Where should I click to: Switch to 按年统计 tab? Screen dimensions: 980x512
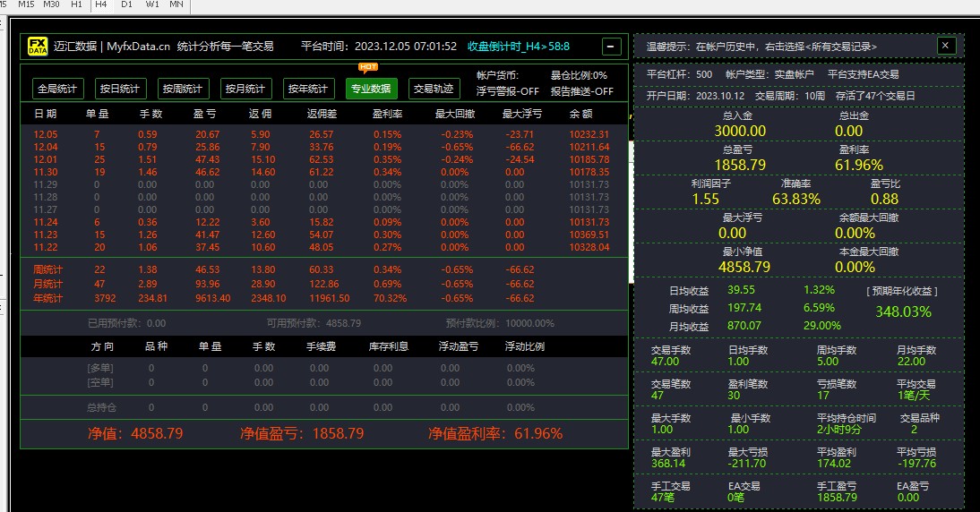click(308, 89)
